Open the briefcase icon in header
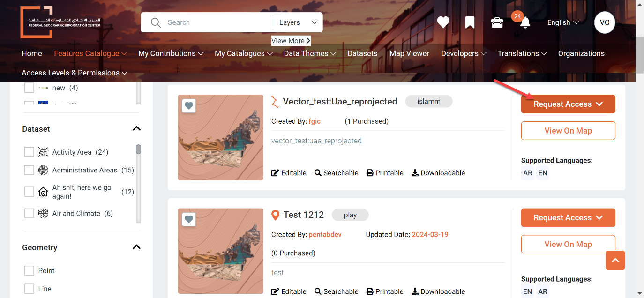The width and height of the screenshot is (644, 298). (x=497, y=22)
